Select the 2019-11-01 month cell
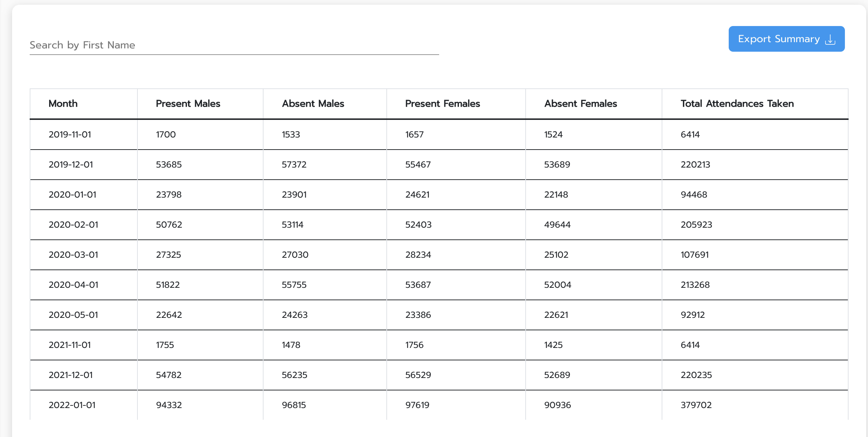This screenshot has height=437, width=868. [x=70, y=135]
